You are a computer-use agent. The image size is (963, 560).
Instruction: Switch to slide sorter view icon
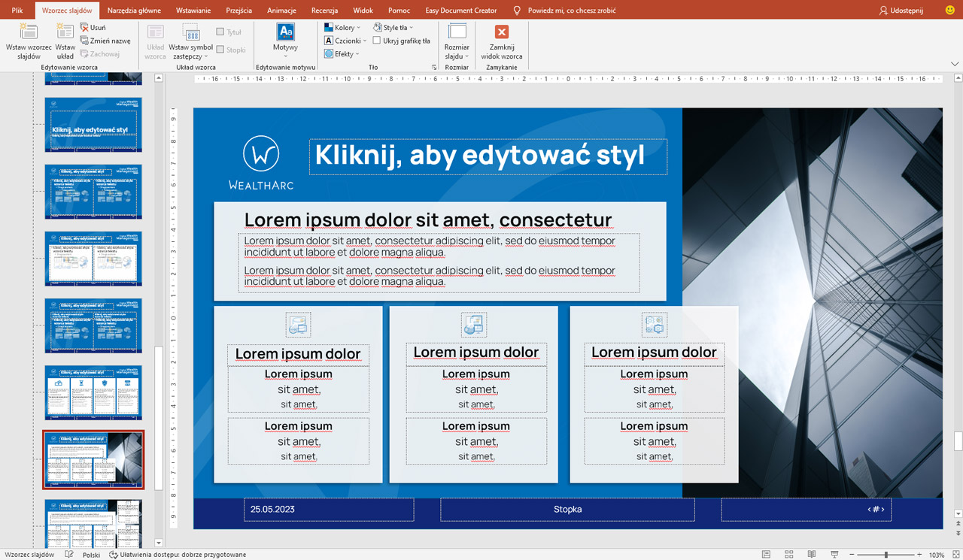point(788,555)
